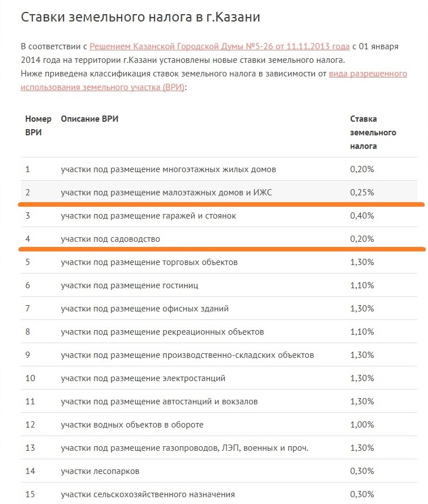The image size is (428, 504).
Task: Click the гостиниц row description
Action: pyautogui.click(x=130, y=285)
